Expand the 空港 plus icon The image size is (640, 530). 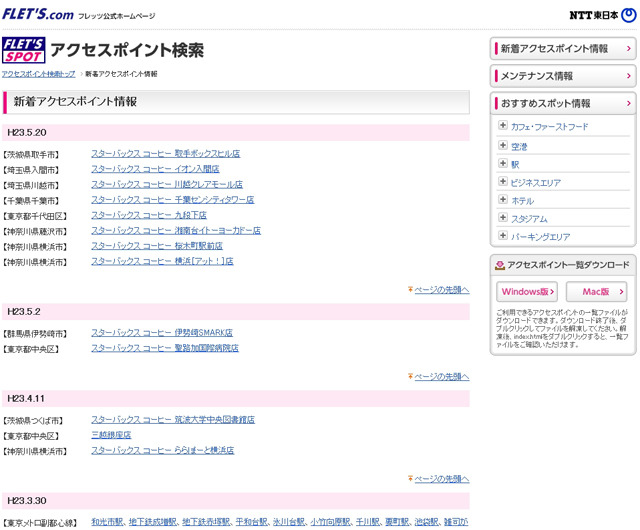(503, 145)
